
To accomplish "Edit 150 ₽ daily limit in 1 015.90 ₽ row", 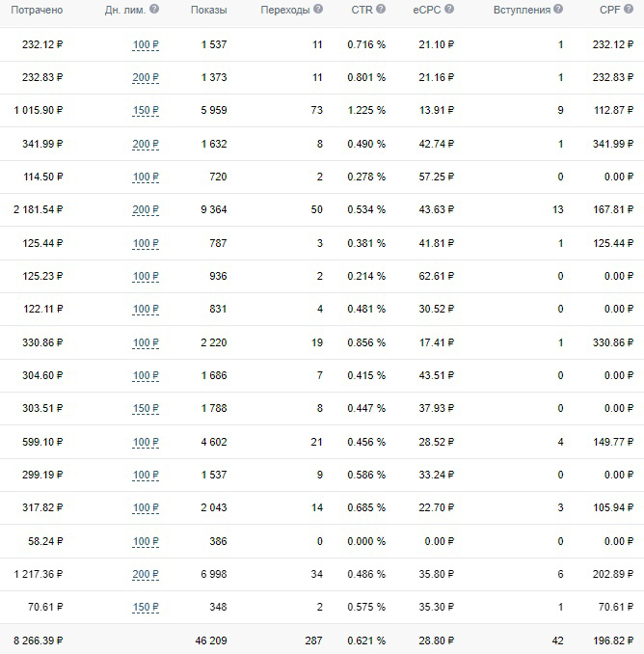I will (146, 111).
